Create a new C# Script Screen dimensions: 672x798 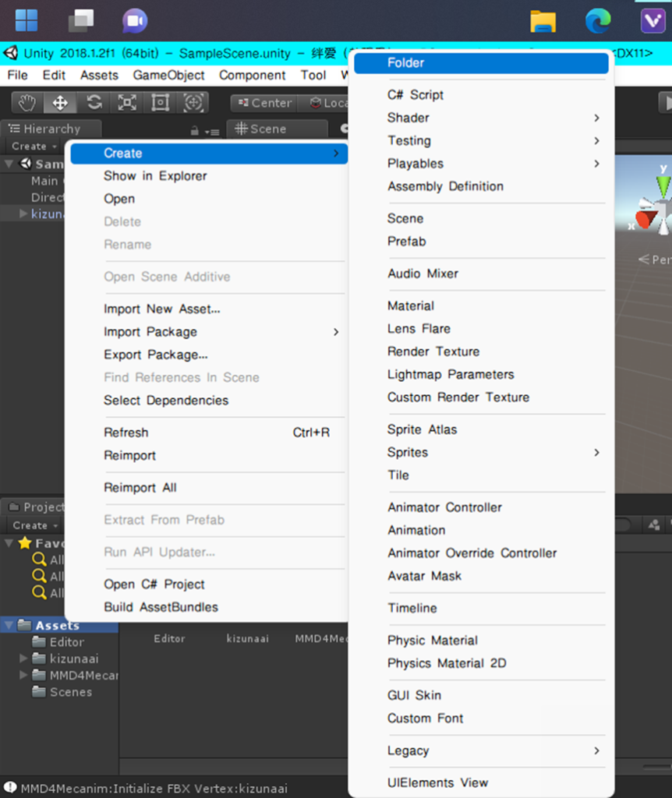coord(415,95)
